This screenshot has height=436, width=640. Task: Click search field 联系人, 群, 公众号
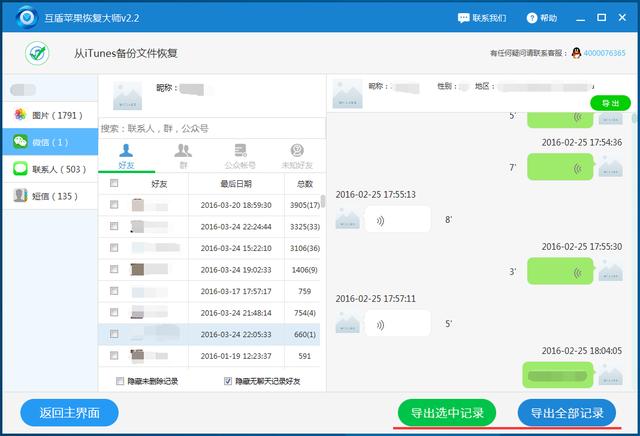click(212, 129)
